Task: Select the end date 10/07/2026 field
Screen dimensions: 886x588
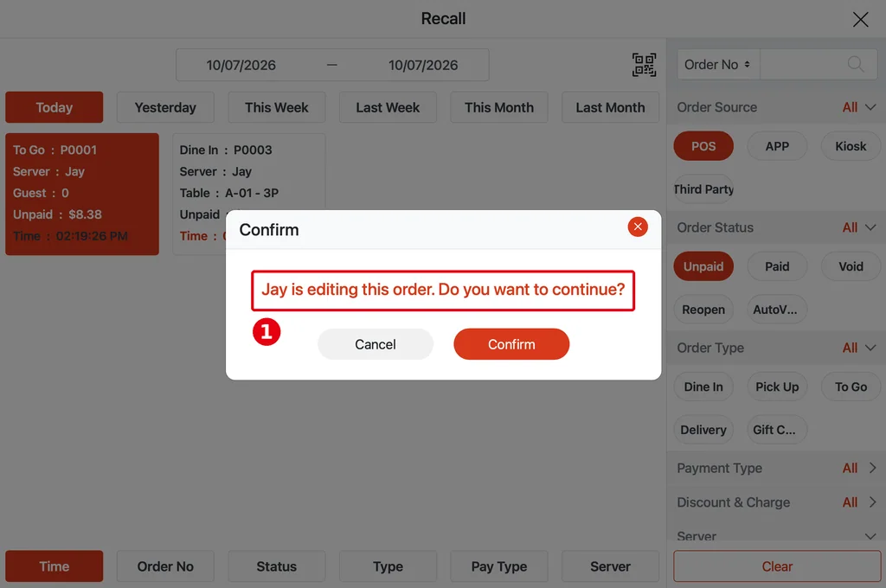Action: (422, 65)
